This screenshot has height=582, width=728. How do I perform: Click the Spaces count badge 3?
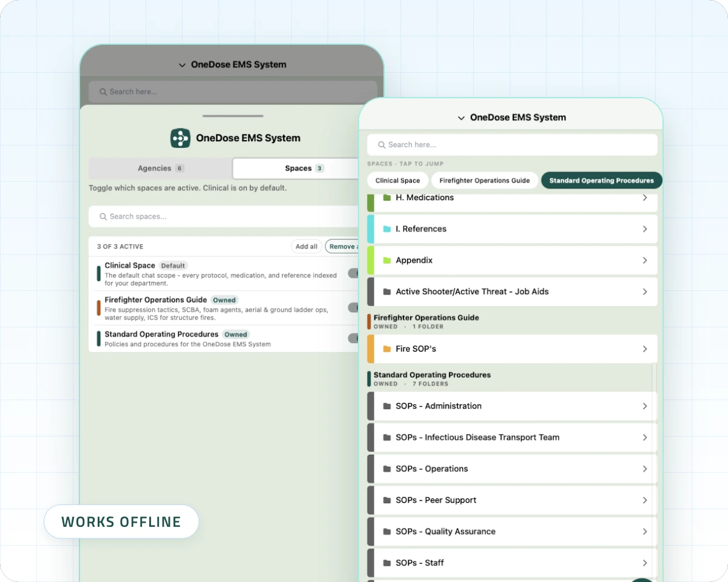[x=320, y=169]
